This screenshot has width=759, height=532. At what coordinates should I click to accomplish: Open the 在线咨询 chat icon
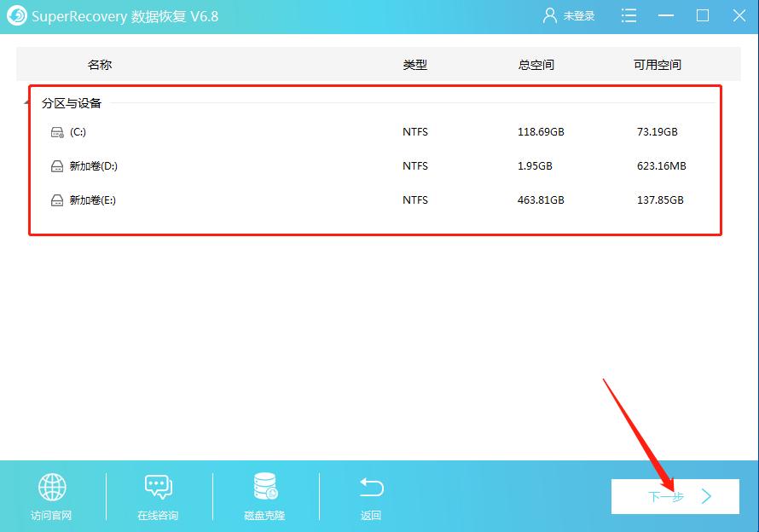[x=158, y=488]
